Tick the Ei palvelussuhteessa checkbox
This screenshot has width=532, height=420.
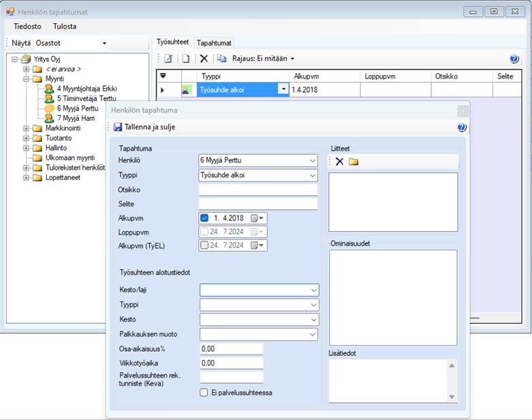pos(204,392)
